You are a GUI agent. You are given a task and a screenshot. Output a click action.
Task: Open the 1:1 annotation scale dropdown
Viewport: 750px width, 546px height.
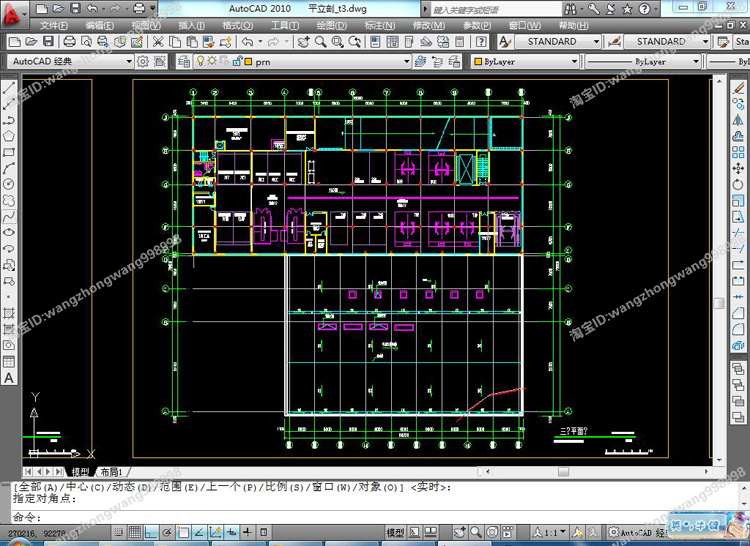pyautogui.click(x=551, y=532)
